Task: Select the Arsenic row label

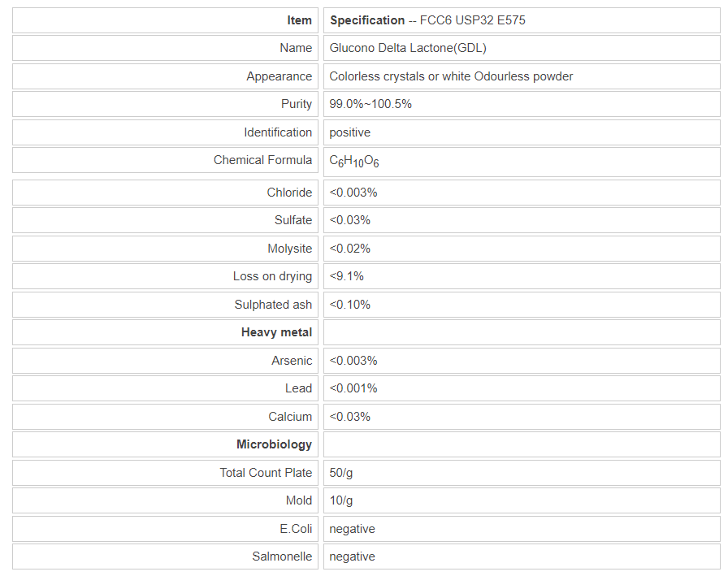Action: pyautogui.click(x=292, y=361)
